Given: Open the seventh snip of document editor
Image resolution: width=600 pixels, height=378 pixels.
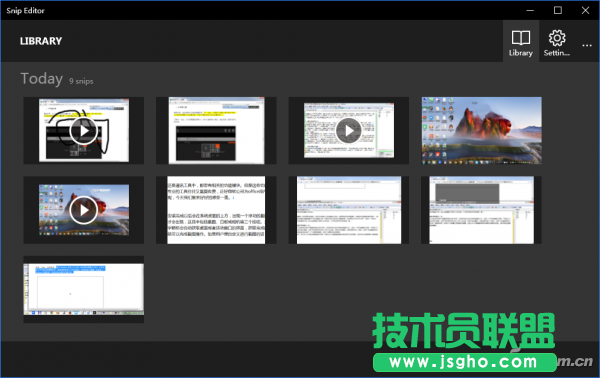Looking at the screenshot, I should point(349,210).
